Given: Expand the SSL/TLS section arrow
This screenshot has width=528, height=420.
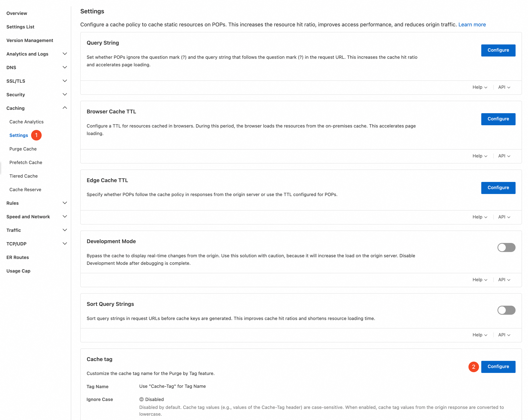Looking at the screenshot, I should (x=65, y=81).
